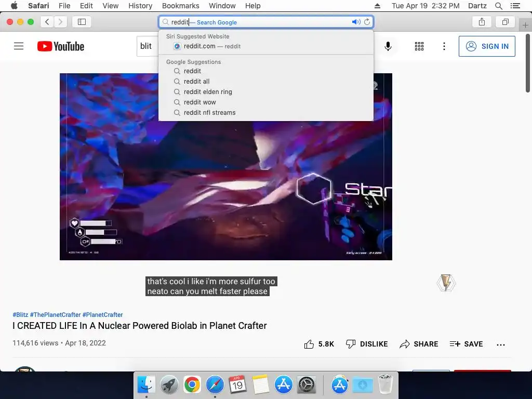The height and width of the screenshot is (399, 532).
Task: Toggle the Safari sidebar
Action: point(82,22)
